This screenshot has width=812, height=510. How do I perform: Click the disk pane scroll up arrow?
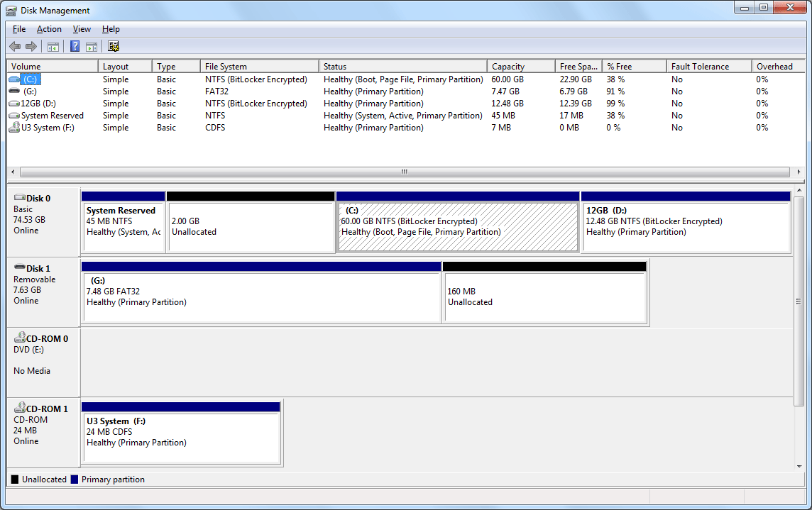(799, 191)
